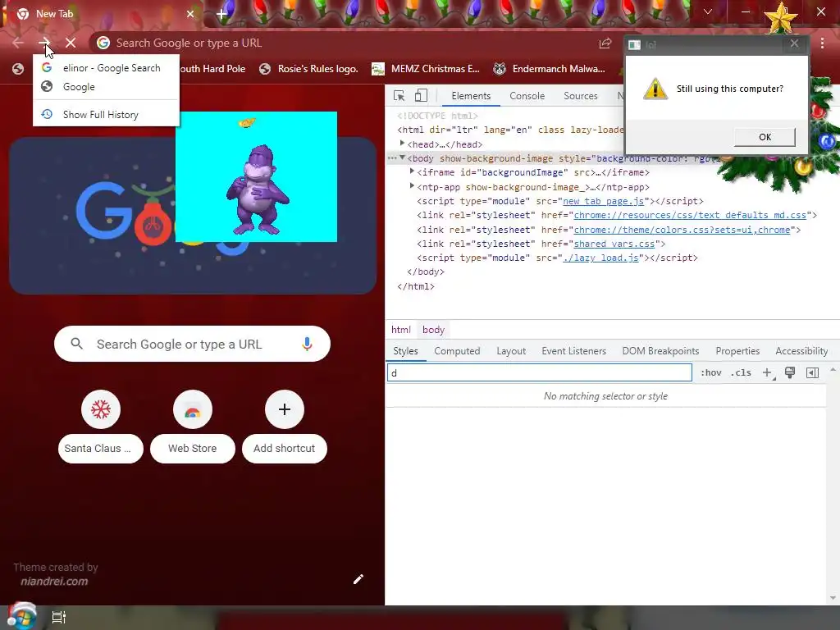The height and width of the screenshot is (630, 840).
Task: Open the chrome://theme/colors.css link
Action: [682, 230]
